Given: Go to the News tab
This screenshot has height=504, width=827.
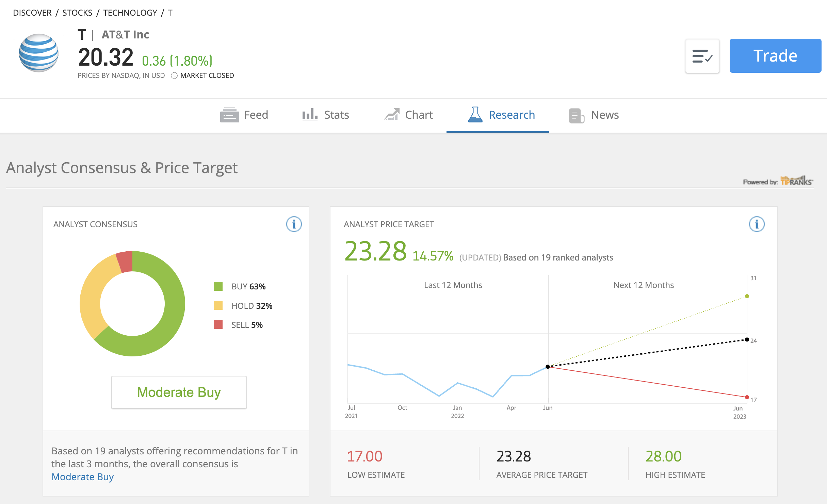Looking at the screenshot, I should coord(594,115).
